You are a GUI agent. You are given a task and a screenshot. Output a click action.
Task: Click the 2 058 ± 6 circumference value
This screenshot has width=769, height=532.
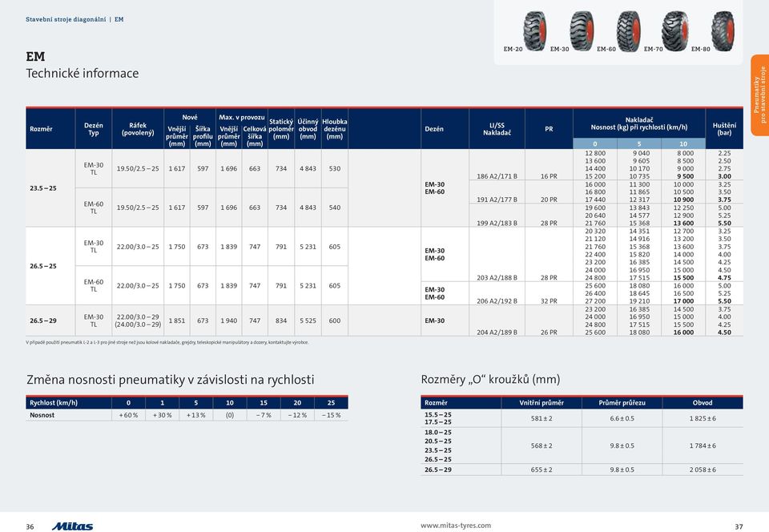[x=703, y=470]
